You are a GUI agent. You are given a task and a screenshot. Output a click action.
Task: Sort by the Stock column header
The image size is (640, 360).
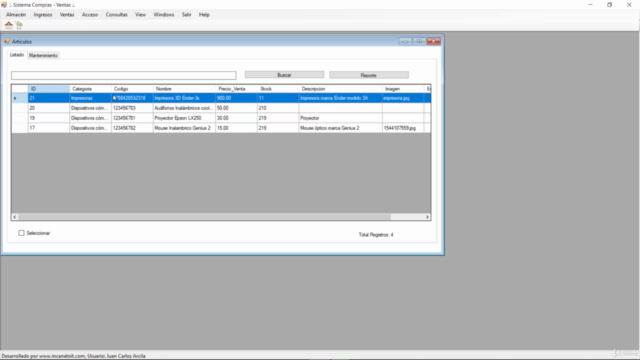pyautogui.click(x=278, y=89)
